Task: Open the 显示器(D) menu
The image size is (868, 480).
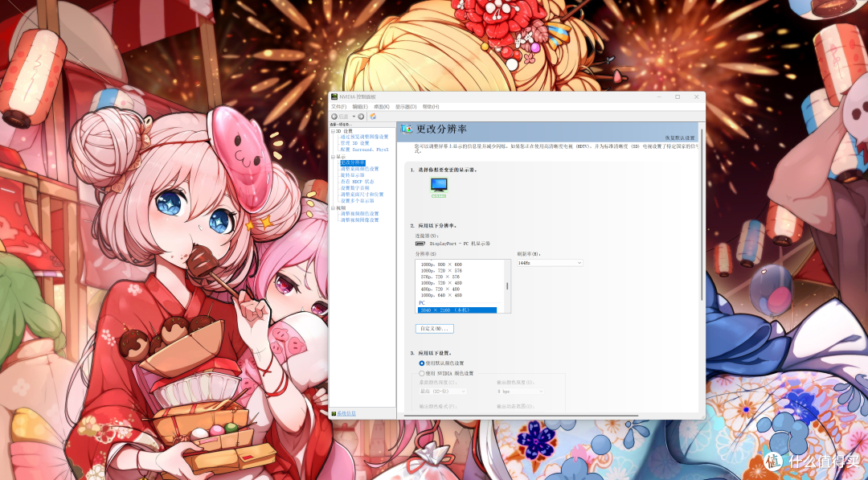Action: (x=406, y=107)
